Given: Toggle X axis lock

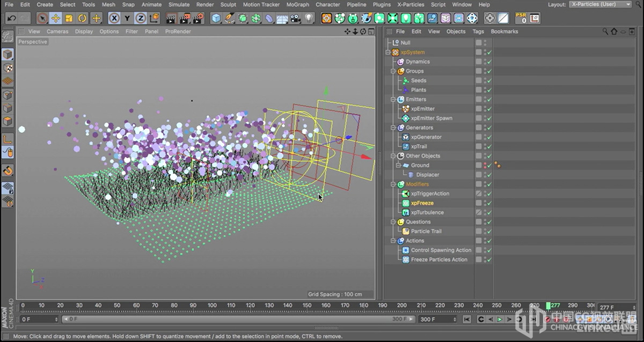Looking at the screenshot, I should [114, 18].
